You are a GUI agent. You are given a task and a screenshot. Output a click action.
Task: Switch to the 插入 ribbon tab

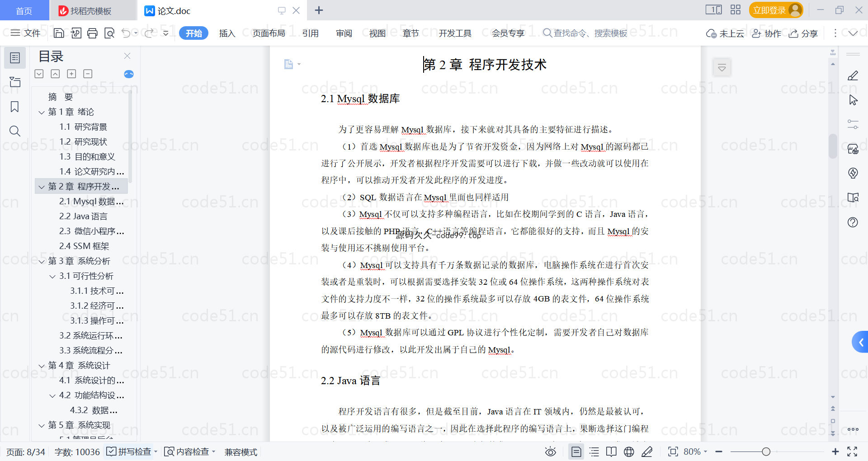tap(227, 33)
